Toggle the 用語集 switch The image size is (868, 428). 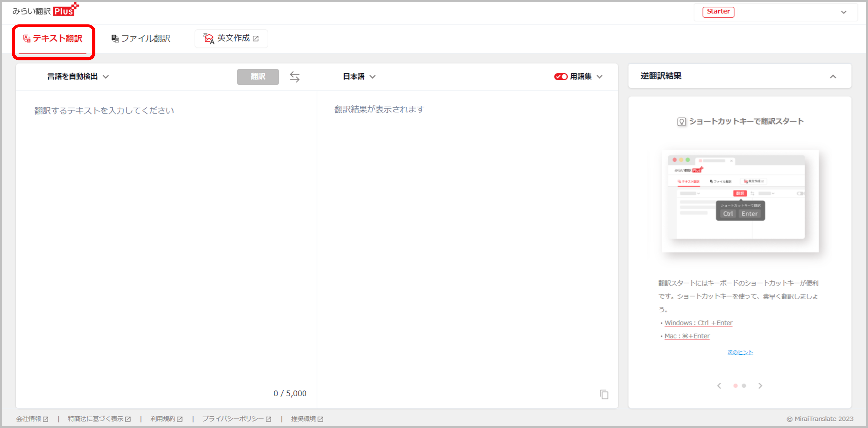(x=561, y=77)
